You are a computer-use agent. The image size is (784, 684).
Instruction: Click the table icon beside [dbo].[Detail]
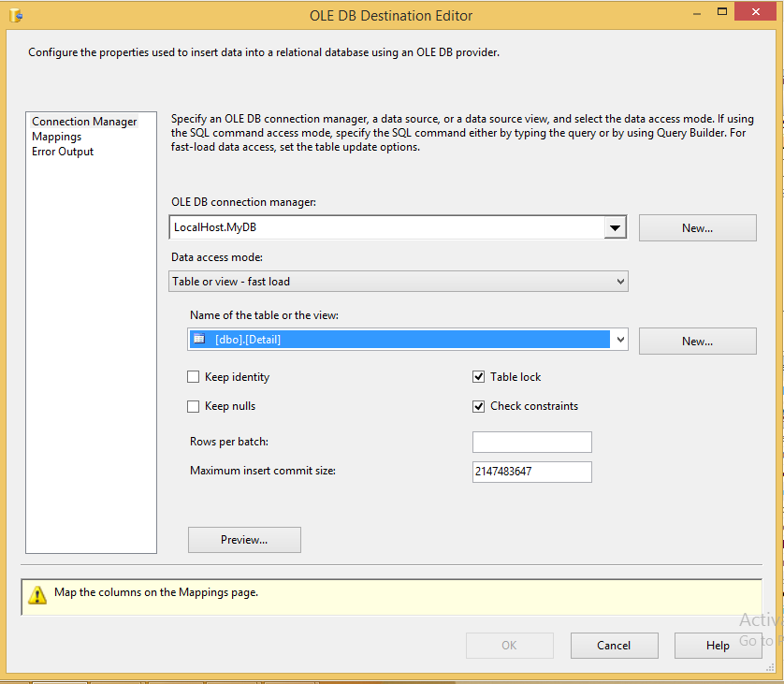pyautogui.click(x=199, y=340)
